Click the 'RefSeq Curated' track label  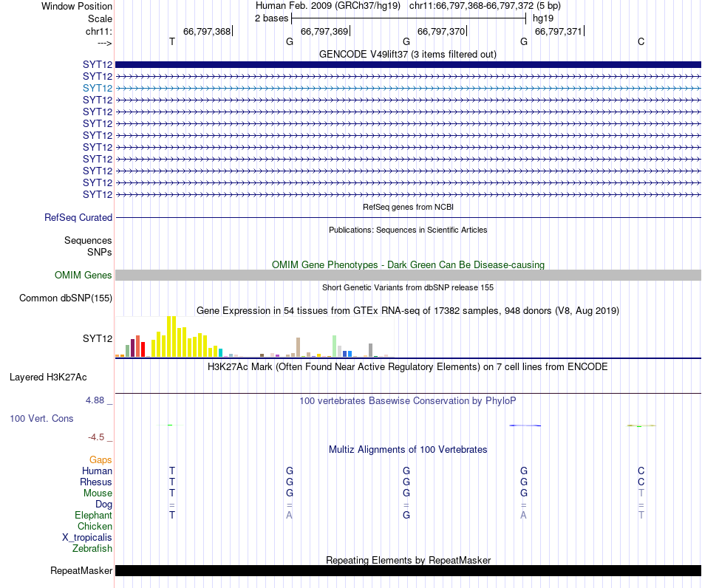(78, 217)
